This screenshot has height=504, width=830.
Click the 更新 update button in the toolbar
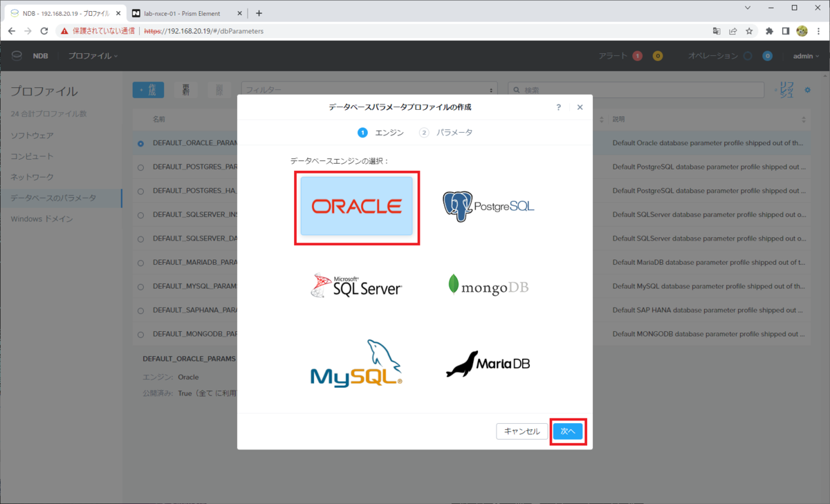coord(185,90)
